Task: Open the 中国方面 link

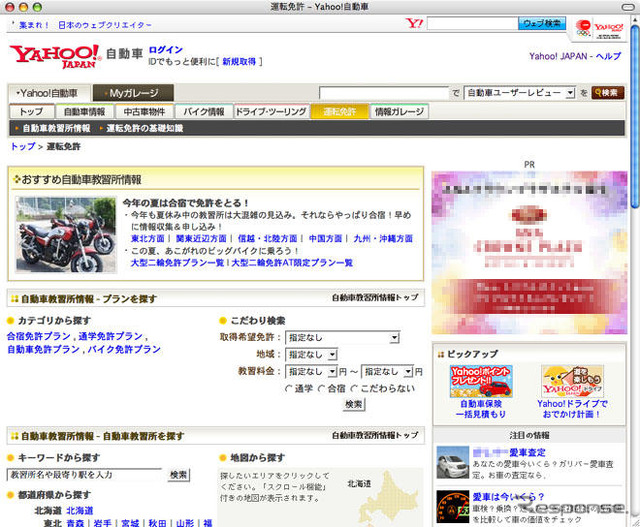Action: (325, 238)
